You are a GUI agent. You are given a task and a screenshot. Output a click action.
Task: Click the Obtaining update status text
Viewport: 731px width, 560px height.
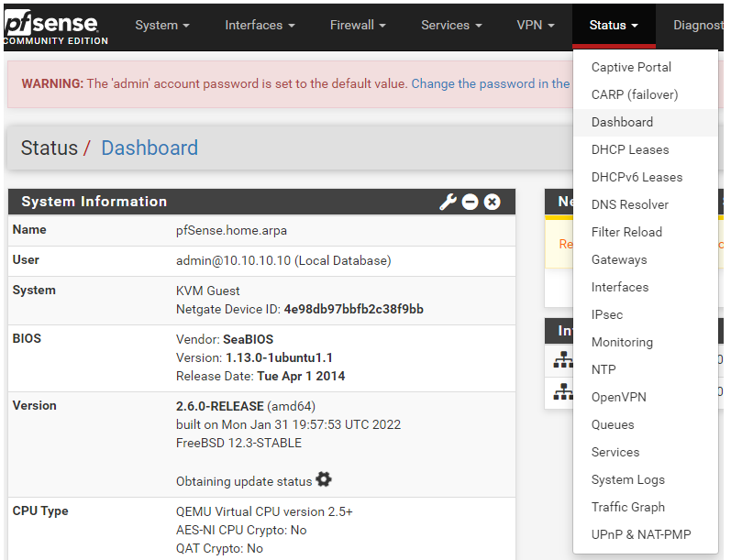[244, 481]
